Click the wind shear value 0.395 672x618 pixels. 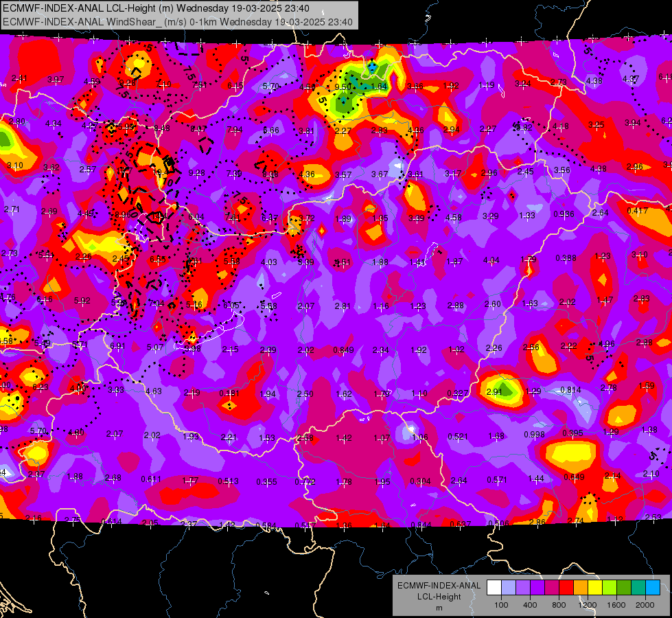[x=573, y=433]
